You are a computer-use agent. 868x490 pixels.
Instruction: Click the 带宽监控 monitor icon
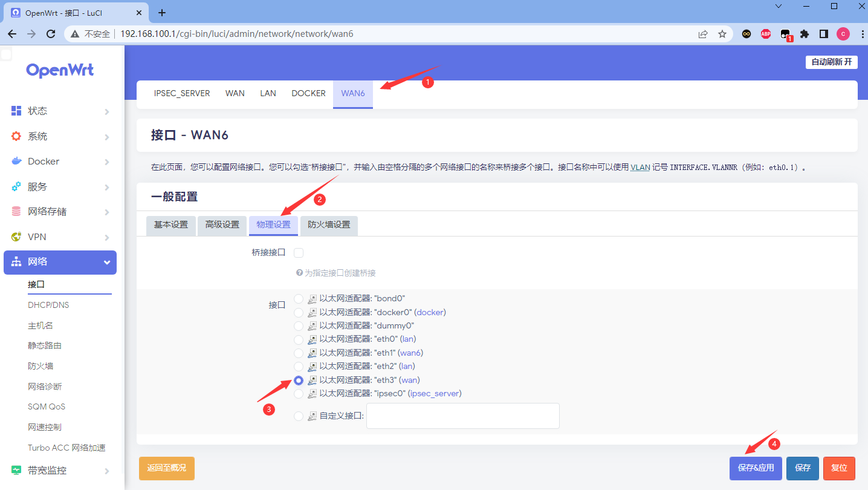(x=16, y=470)
